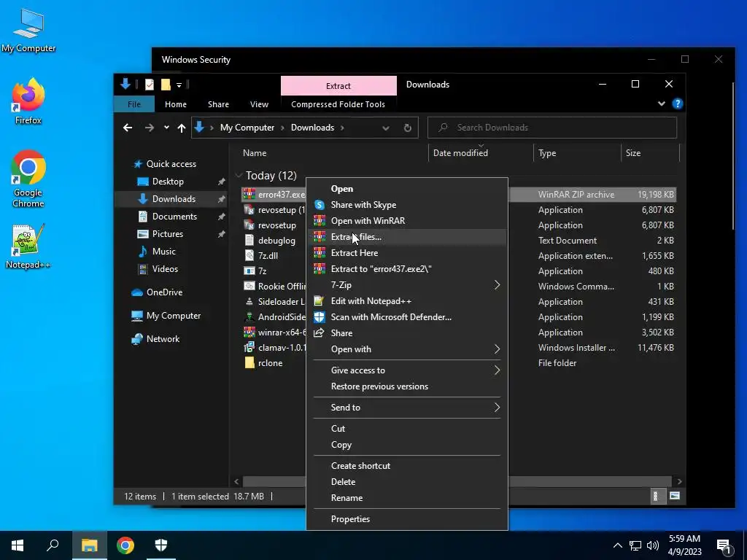Image resolution: width=747 pixels, height=560 pixels.
Task: Choose Share with Skype
Action: pos(407,205)
